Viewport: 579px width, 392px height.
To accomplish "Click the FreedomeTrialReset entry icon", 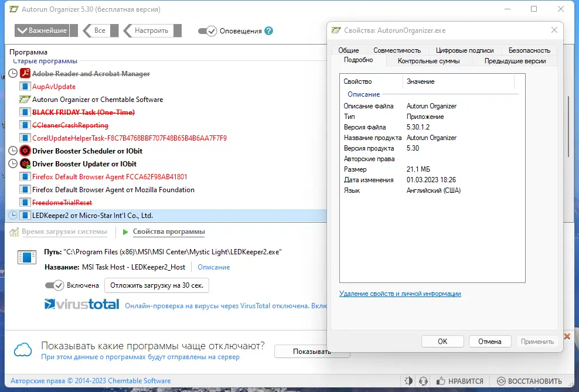I will point(25,203).
